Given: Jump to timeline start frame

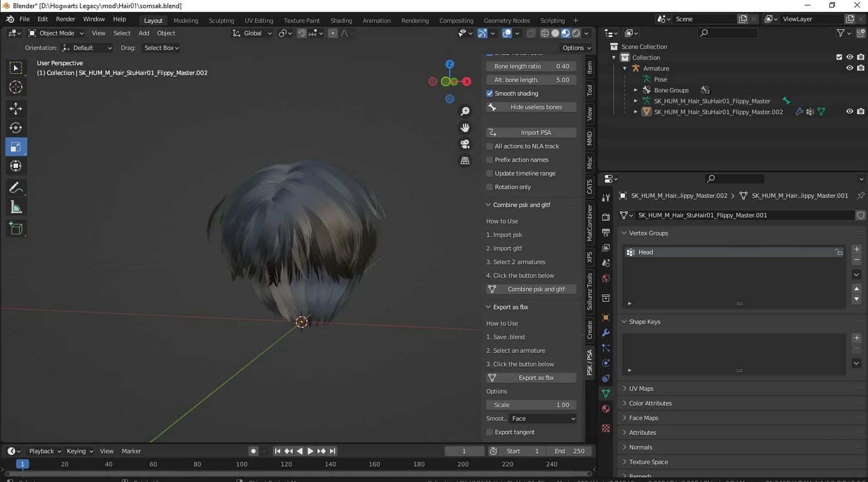Looking at the screenshot, I should 278,451.
